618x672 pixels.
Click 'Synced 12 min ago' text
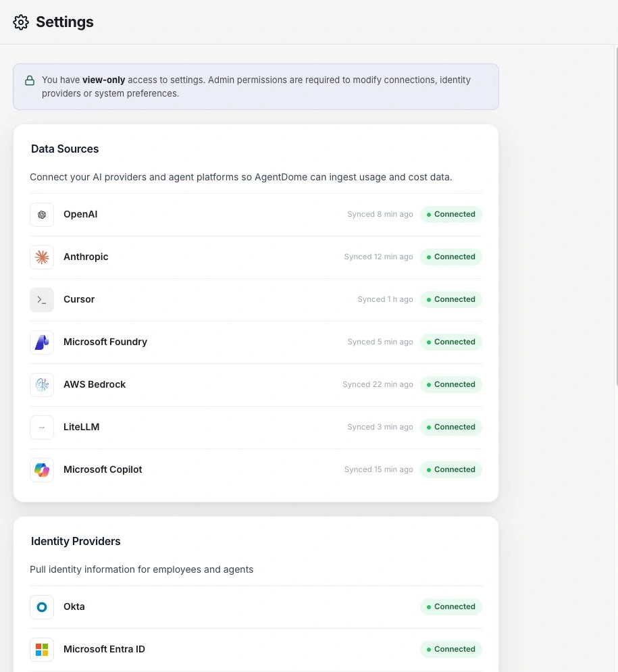click(x=378, y=257)
